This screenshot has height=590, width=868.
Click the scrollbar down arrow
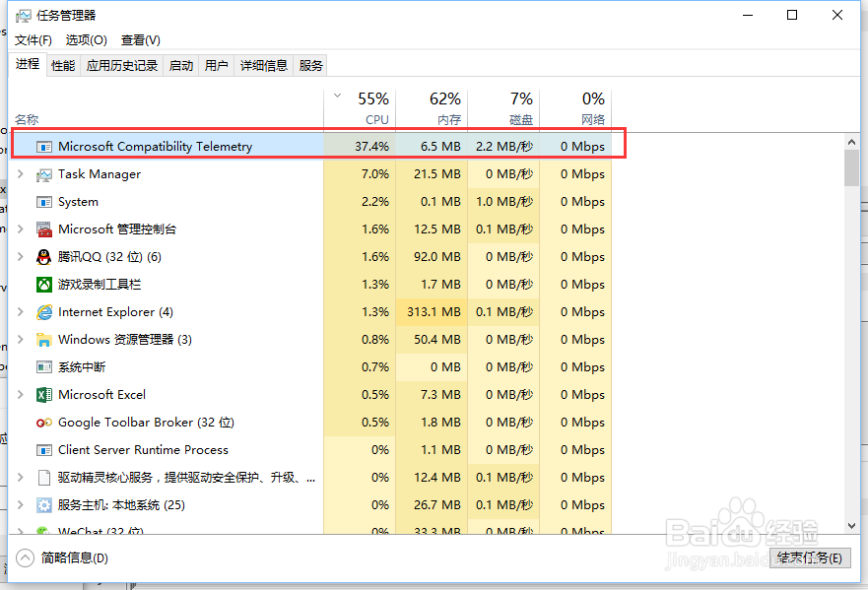point(851,526)
